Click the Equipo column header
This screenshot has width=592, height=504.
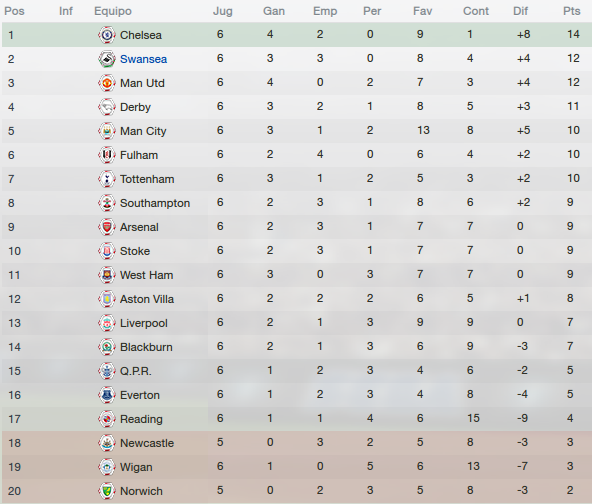point(113,11)
